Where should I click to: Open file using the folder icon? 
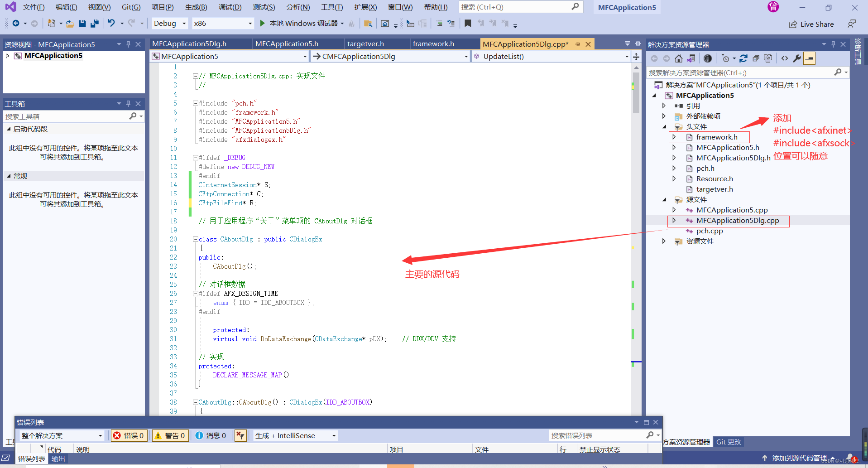(70, 23)
